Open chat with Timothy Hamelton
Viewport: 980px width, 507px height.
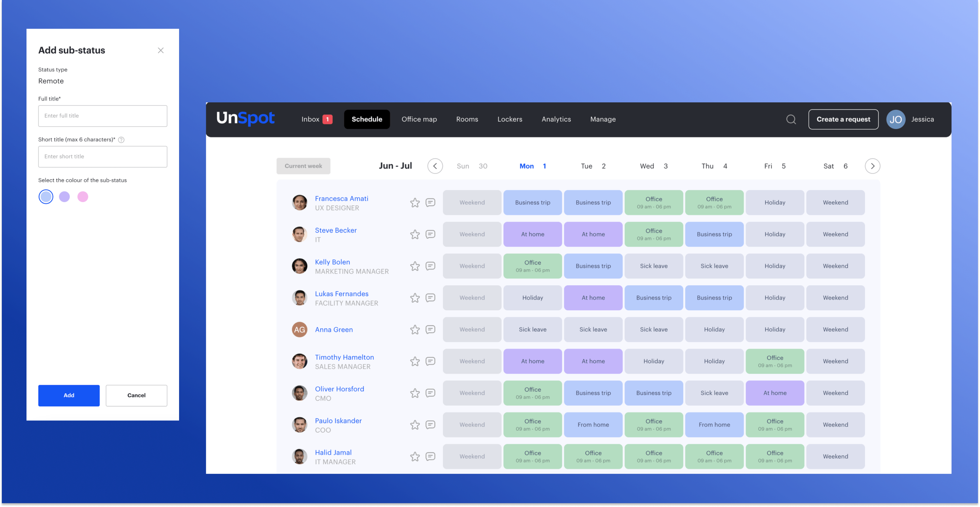pos(430,361)
